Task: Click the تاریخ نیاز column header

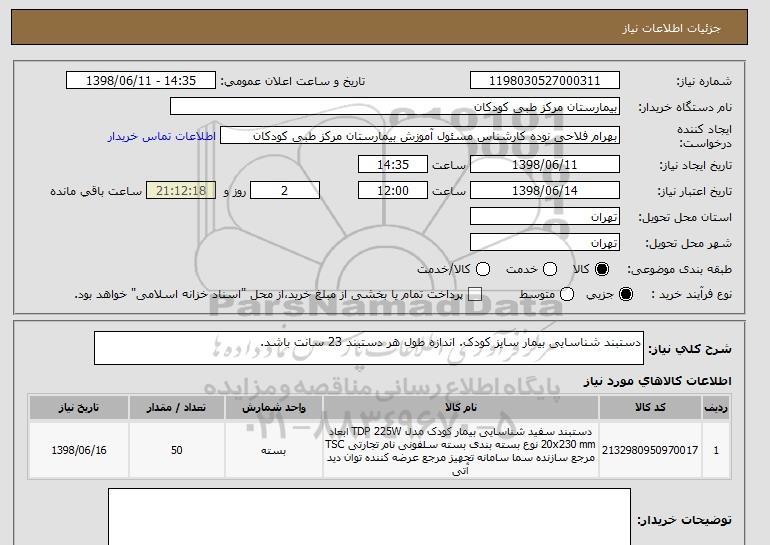Action: point(79,408)
